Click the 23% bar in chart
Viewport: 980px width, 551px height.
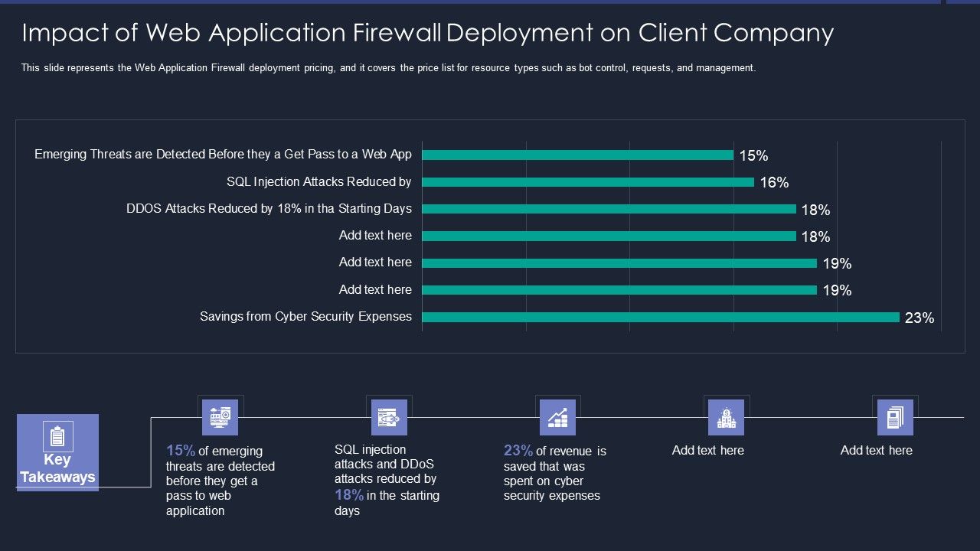click(x=661, y=317)
